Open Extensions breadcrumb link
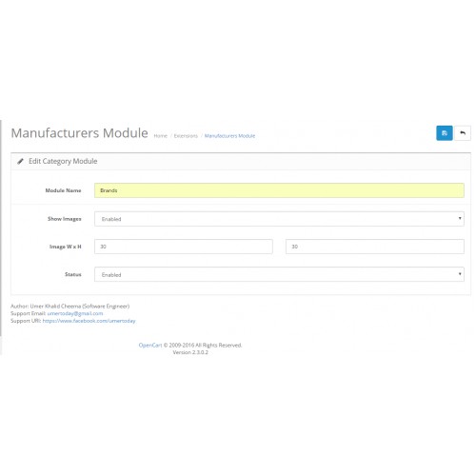The image size is (476, 476). coord(186,136)
